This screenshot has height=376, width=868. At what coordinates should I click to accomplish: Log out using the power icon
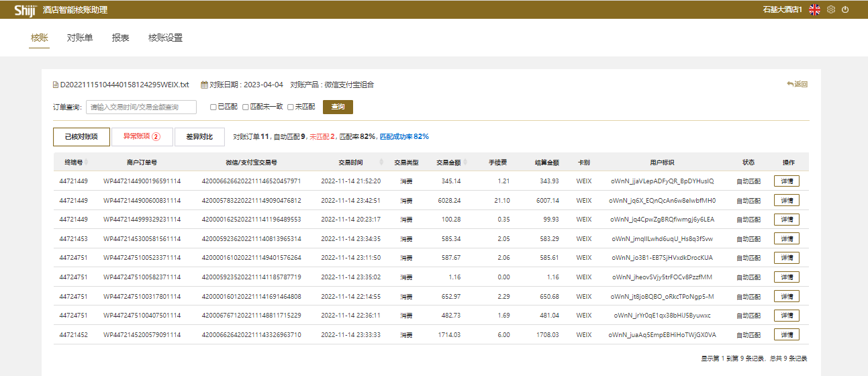tap(845, 9)
